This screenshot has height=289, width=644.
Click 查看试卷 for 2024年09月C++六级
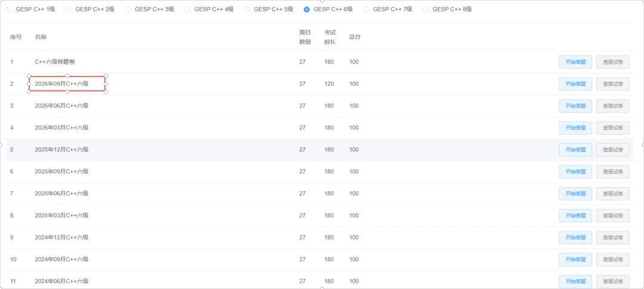(613, 259)
